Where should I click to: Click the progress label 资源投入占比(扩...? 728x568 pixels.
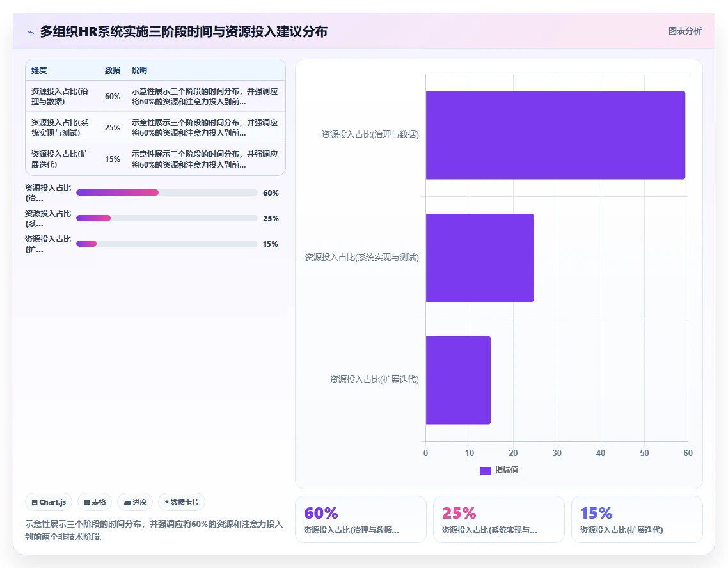pos(48,244)
